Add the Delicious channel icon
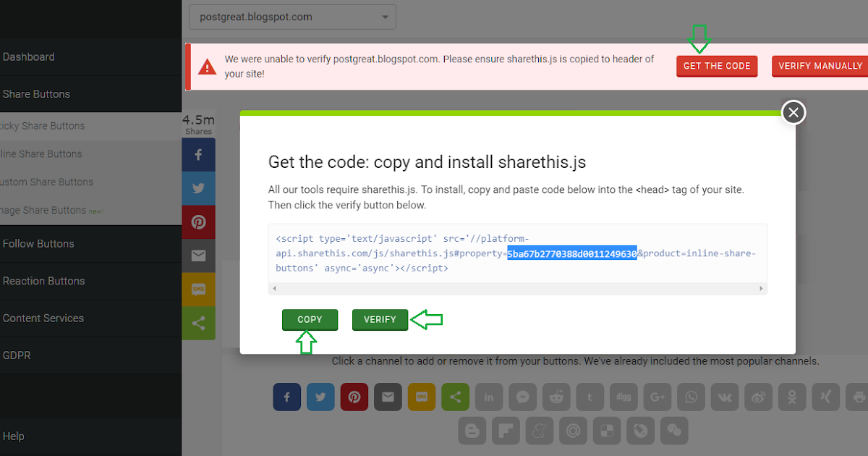 607,431
